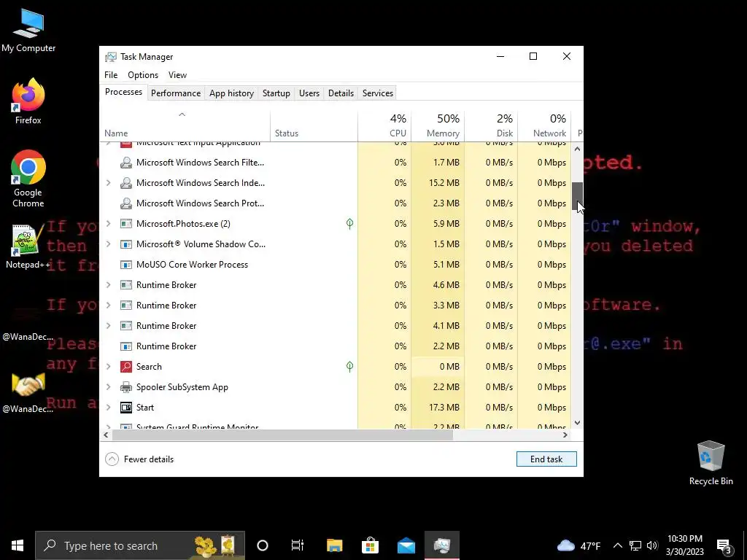Expand the Spooler SubSystem App process
This screenshot has height=560, width=747.
108,387
